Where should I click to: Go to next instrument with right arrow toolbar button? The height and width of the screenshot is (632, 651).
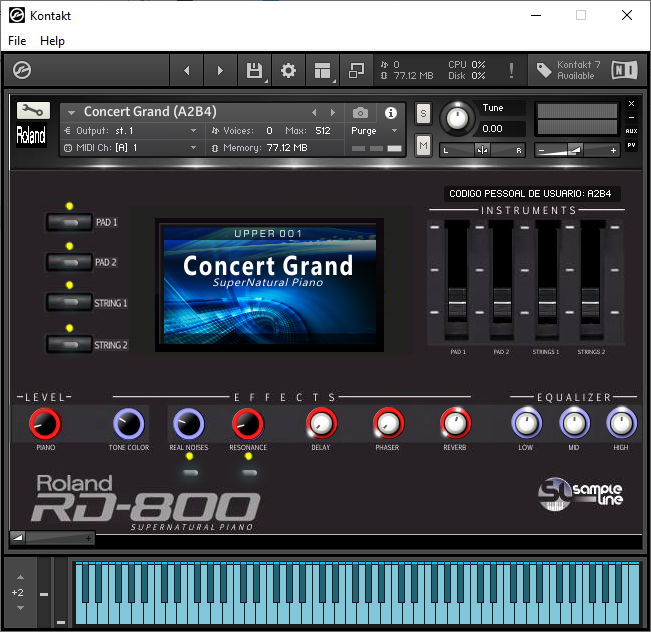tap(220, 70)
